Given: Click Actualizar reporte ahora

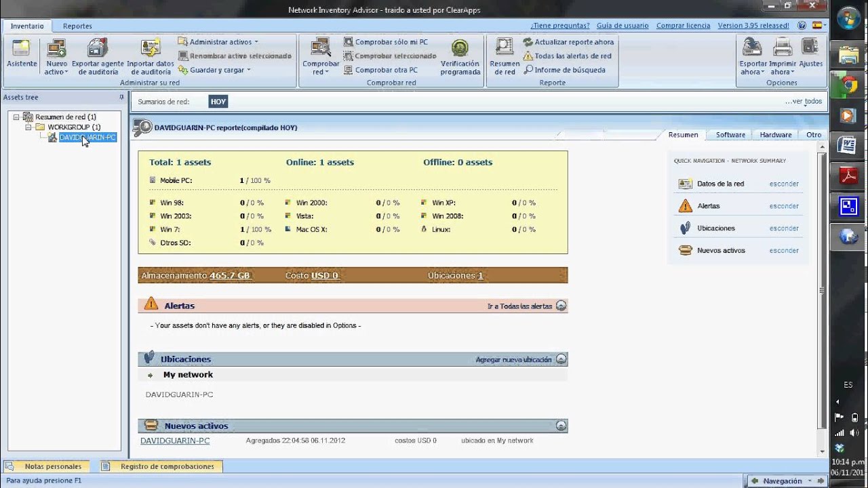Looking at the screenshot, I should point(568,42).
